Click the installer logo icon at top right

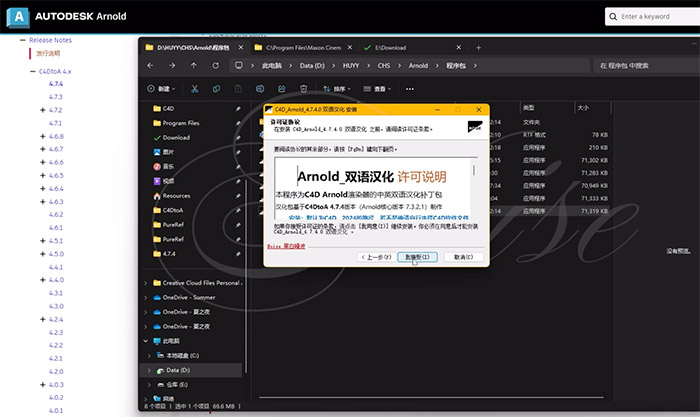tap(475, 127)
